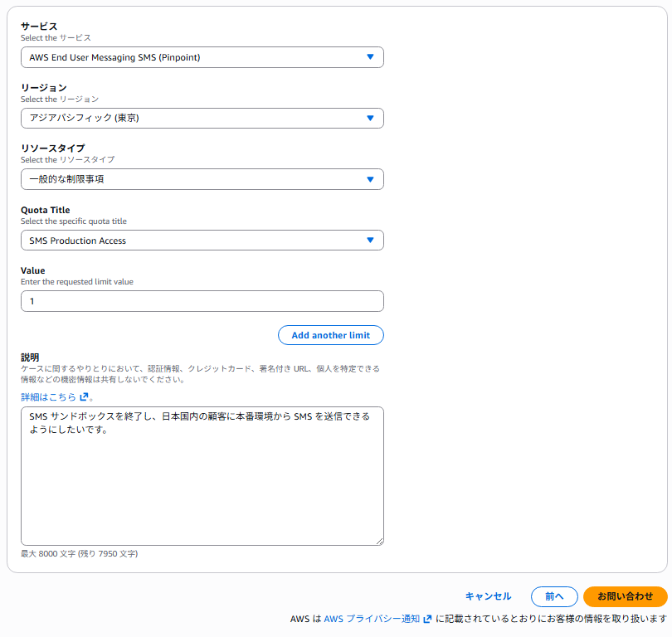This screenshot has height=637, width=672.
Task: Open the Quota Title dropdown showing SMS Production Access
Action: click(x=191, y=241)
